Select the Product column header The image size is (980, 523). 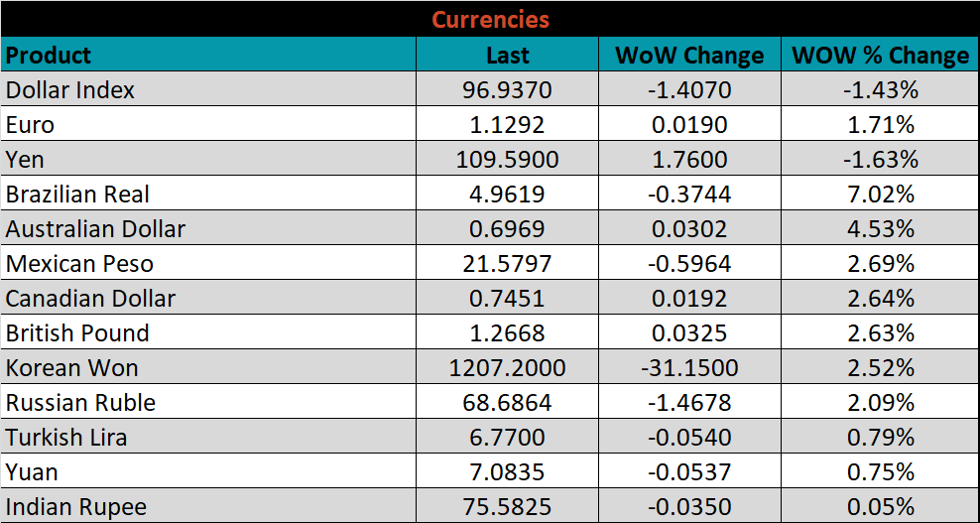click(x=49, y=55)
